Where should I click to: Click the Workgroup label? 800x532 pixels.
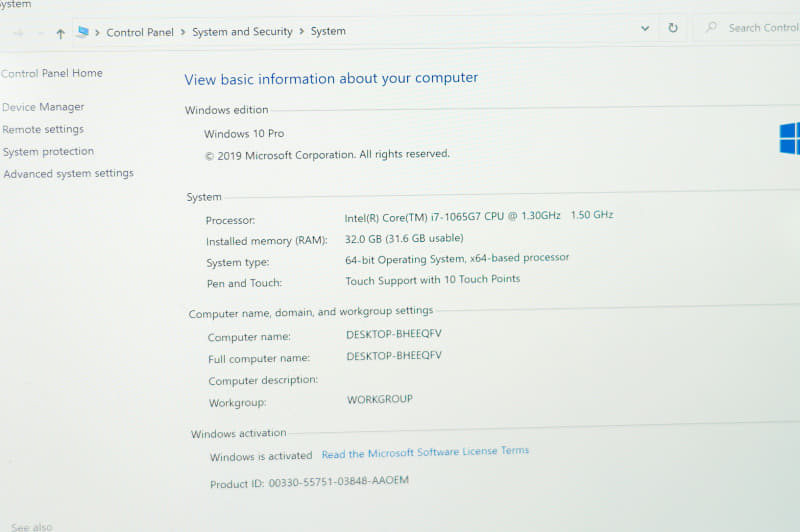coord(237,402)
